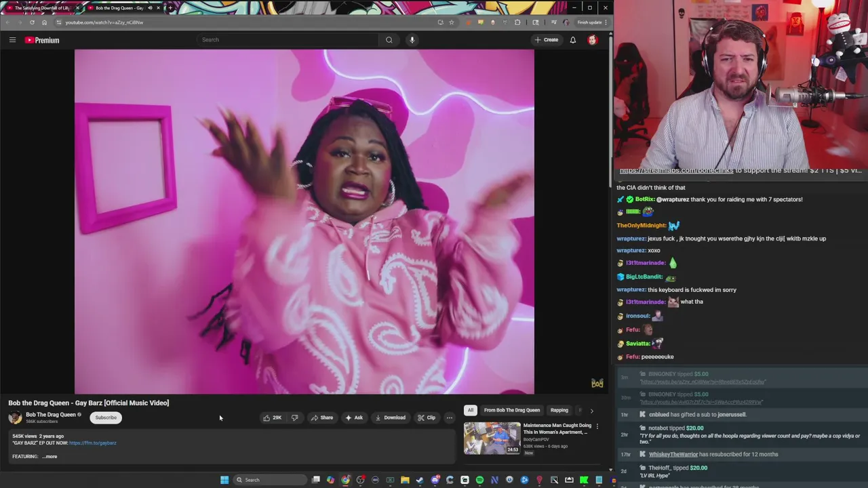The image size is (868, 488).
Task: Click '545K views 2 years ago' text
Action: pyautogui.click(x=38, y=436)
